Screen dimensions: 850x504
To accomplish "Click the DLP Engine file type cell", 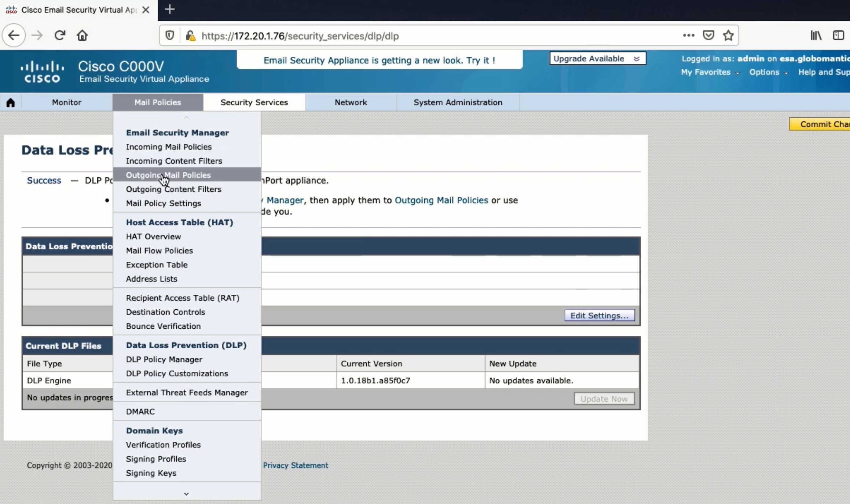I will pos(49,380).
